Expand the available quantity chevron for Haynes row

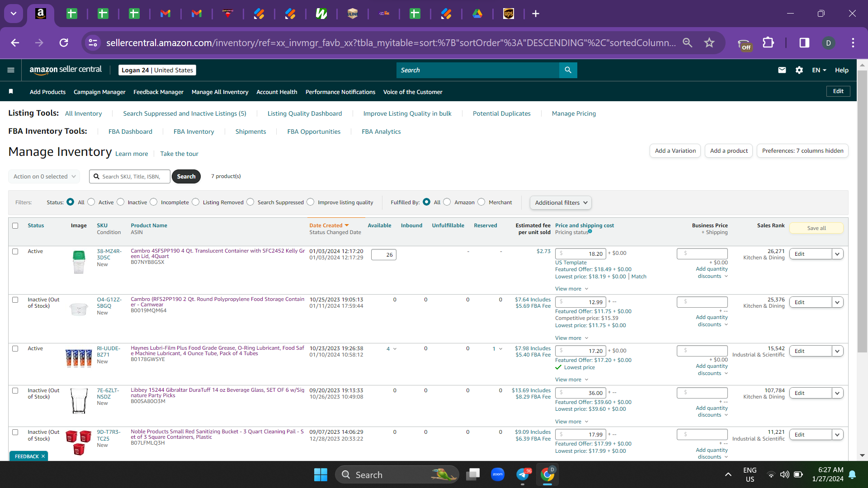pos(395,349)
